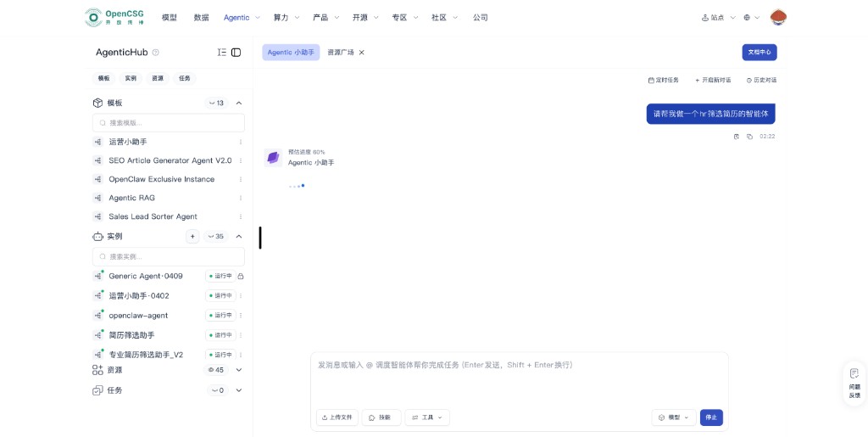This screenshot has width=868, height=437.
Task: Open the 问题反馈 feedback widget
Action: 854,384
